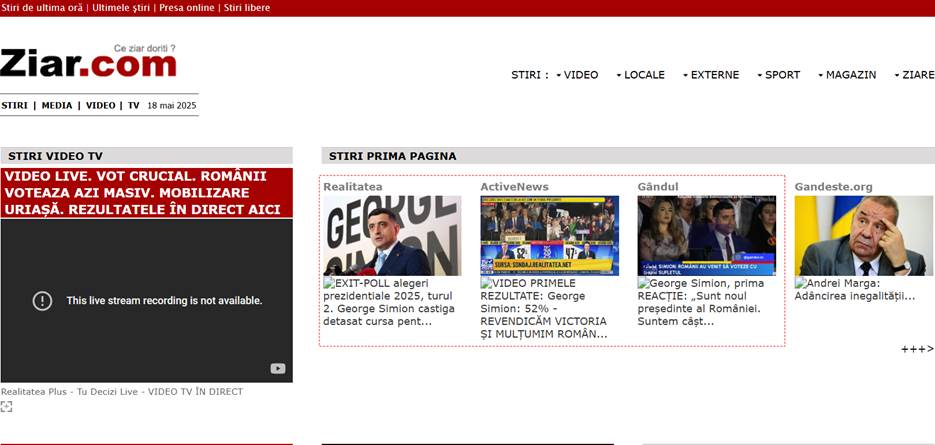
Task: Open 'Stiri libere' top link
Action: [x=247, y=8]
